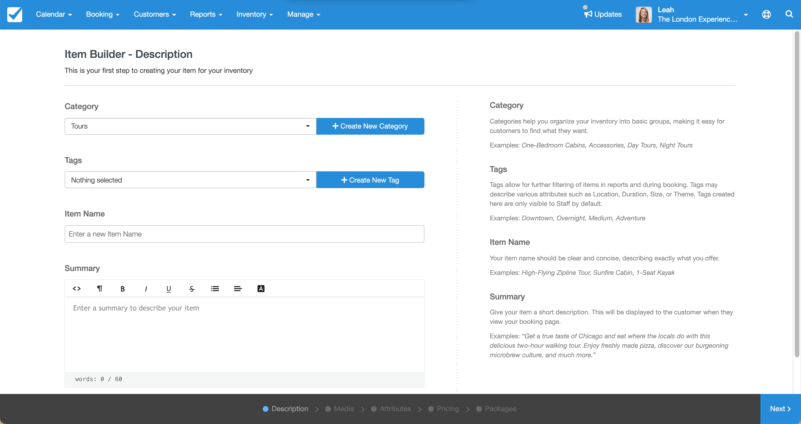This screenshot has height=424, width=801.
Task: Click Create New Category button
Action: pos(370,126)
